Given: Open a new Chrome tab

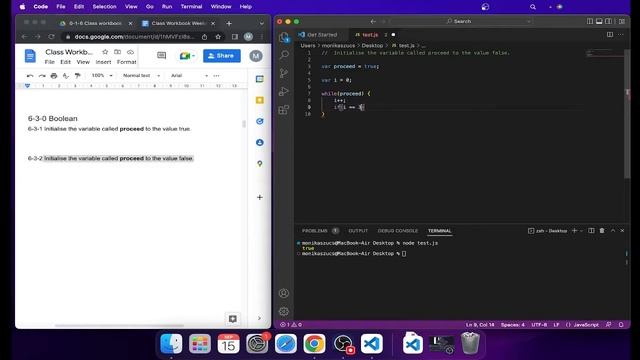Looking at the screenshot, I should point(229,23).
